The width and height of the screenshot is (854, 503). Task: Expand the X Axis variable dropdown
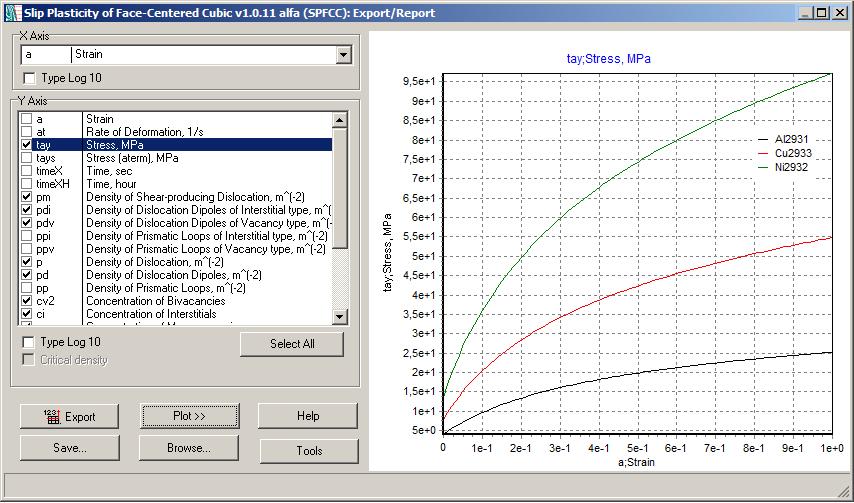click(x=343, y=55)
